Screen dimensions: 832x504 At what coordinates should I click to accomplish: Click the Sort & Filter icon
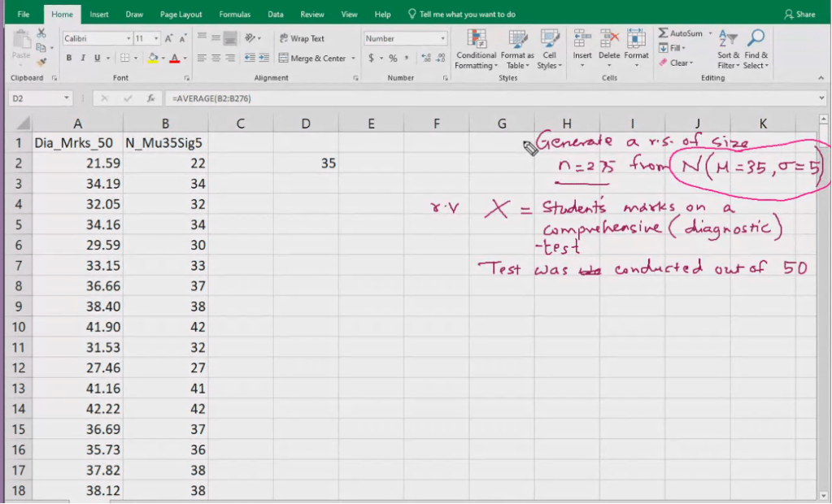point(728,40)
